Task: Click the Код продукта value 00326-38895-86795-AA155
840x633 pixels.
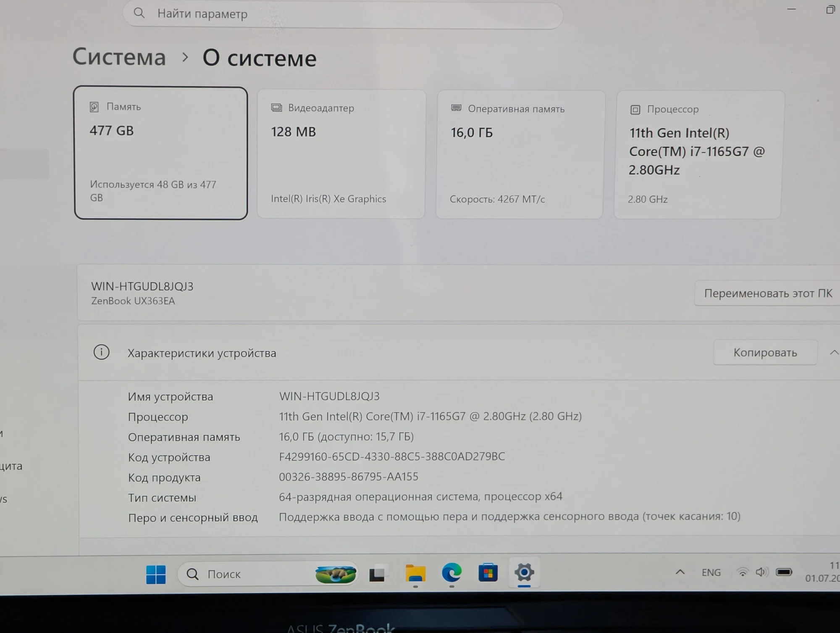Action: coord(349,477)
